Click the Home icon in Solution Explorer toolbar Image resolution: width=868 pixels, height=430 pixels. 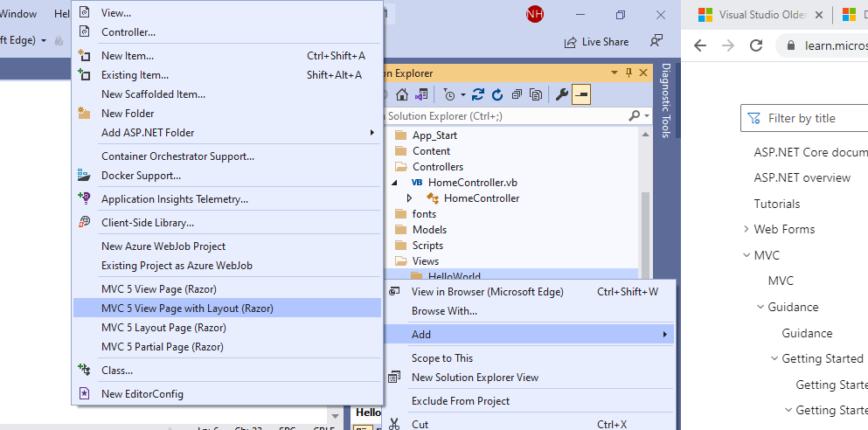pos(402,94)
